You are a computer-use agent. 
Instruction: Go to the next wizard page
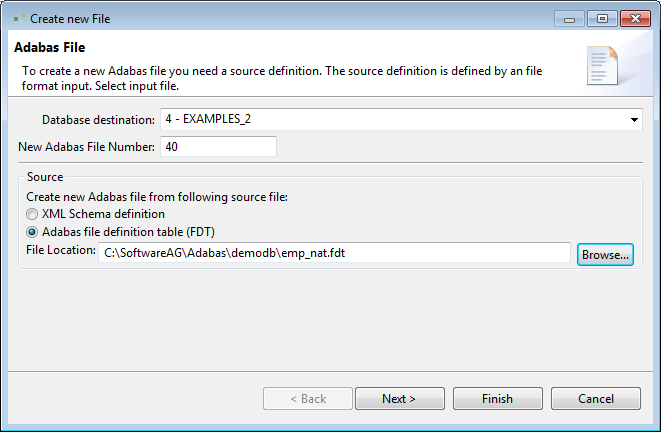point(399,399)
